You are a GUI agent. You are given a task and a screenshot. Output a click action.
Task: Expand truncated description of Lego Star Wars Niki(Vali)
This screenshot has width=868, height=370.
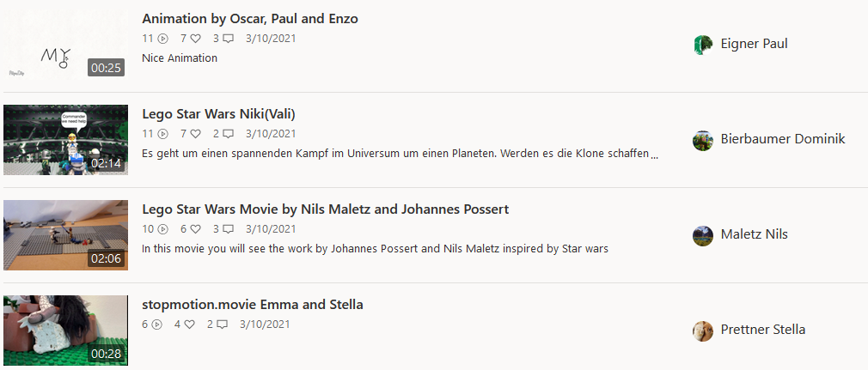point(655,155)
